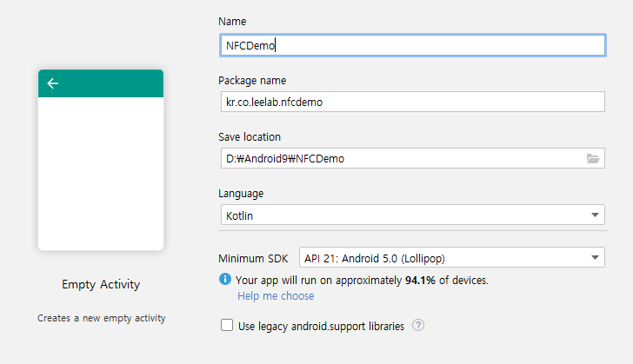This screenshot has width=633, height=364.
Task: Click the legacy android.support libraries label text
Action: [321, 327]
